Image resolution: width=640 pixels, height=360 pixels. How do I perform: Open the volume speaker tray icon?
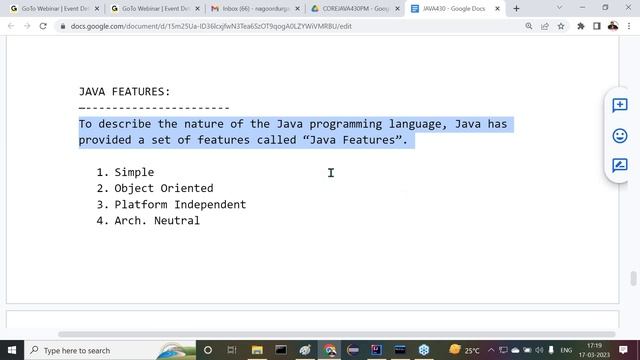click(539, 350)
